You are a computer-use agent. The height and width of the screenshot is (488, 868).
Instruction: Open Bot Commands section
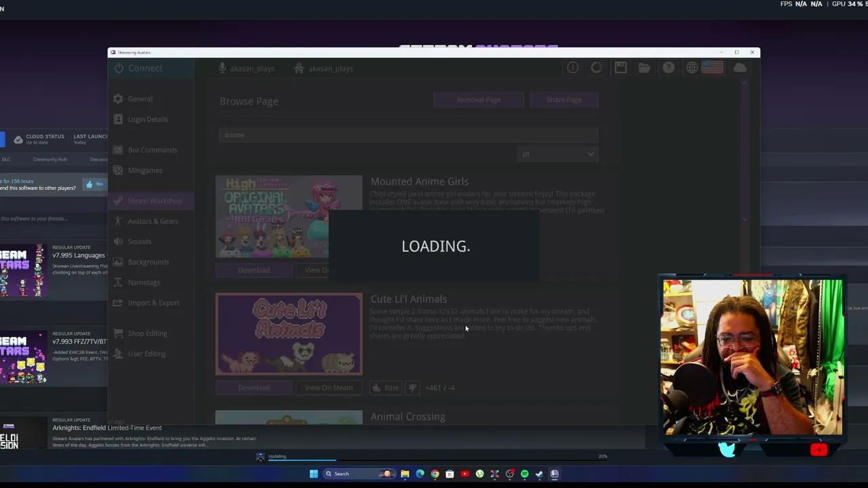pyautogui.click(x=153, y=150)
